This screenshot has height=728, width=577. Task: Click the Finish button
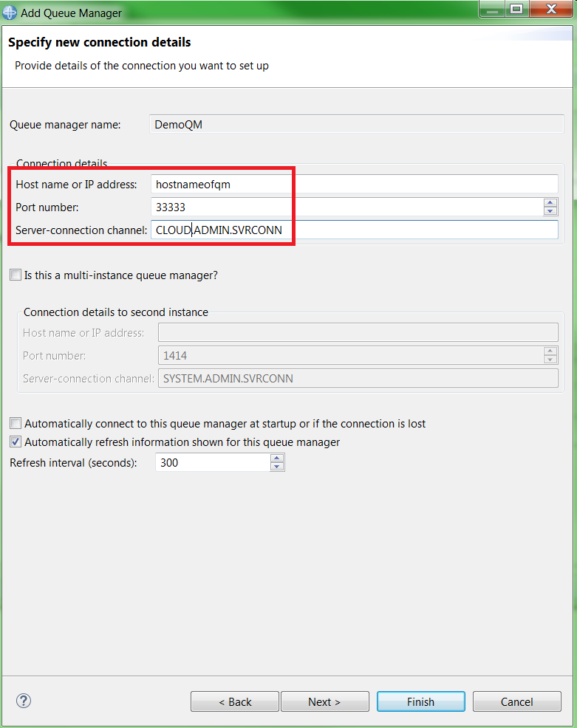[420, 701]
